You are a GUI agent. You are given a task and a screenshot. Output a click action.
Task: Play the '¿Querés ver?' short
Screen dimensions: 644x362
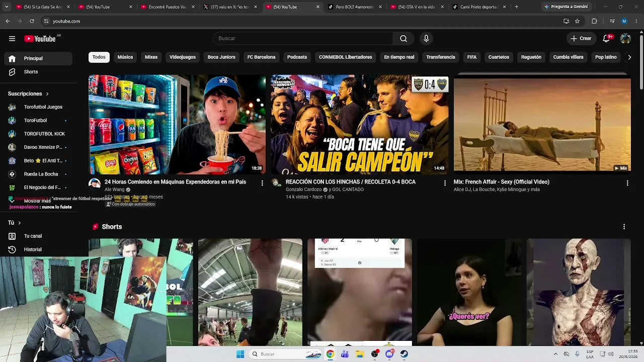[469, 292]
